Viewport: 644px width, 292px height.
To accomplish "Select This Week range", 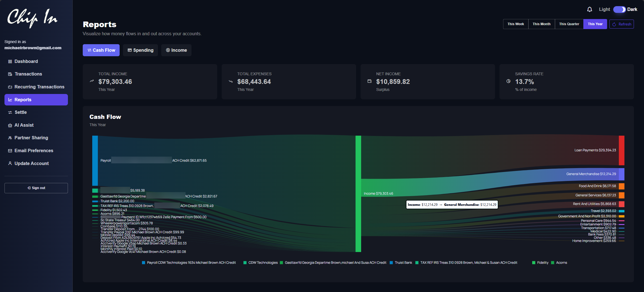I will pyautogui.click(x=516, y=24).
